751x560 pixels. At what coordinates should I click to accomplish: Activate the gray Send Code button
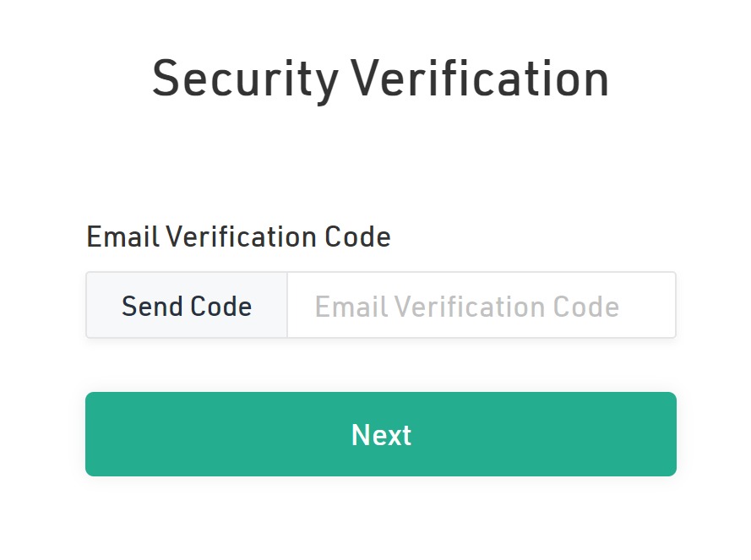point(187,306)
